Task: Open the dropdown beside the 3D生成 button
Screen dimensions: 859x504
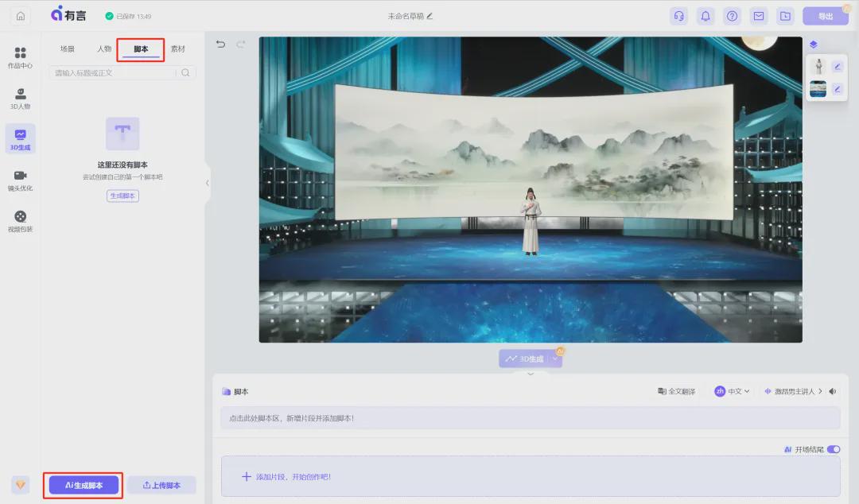Action: pyautogui.click(x=554, y=359)
